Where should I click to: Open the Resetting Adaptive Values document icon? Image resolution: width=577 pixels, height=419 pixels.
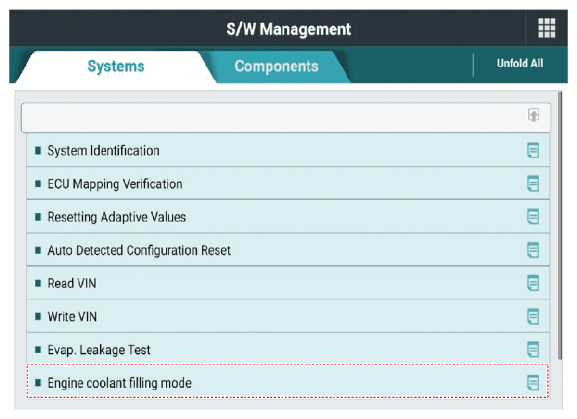click(x=533, y=217)
